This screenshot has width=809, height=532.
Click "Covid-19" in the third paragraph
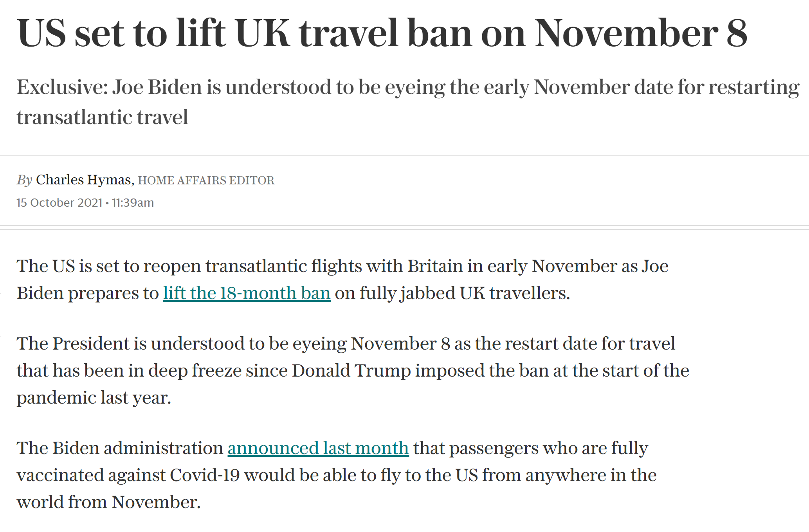pos(204,475)
